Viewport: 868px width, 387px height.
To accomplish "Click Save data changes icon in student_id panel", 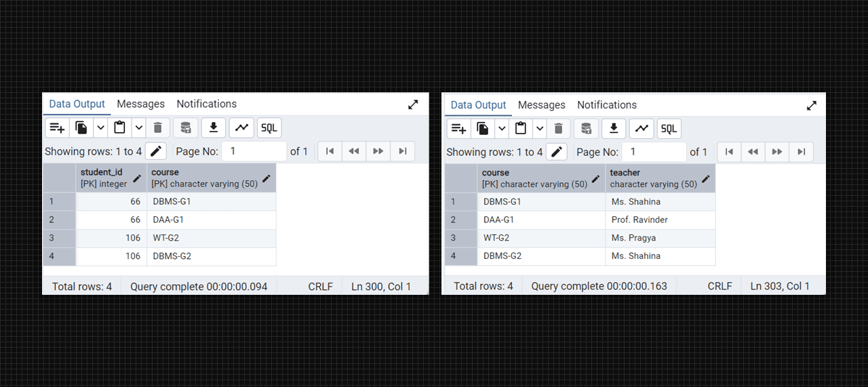I will click(x=185, y=127).
